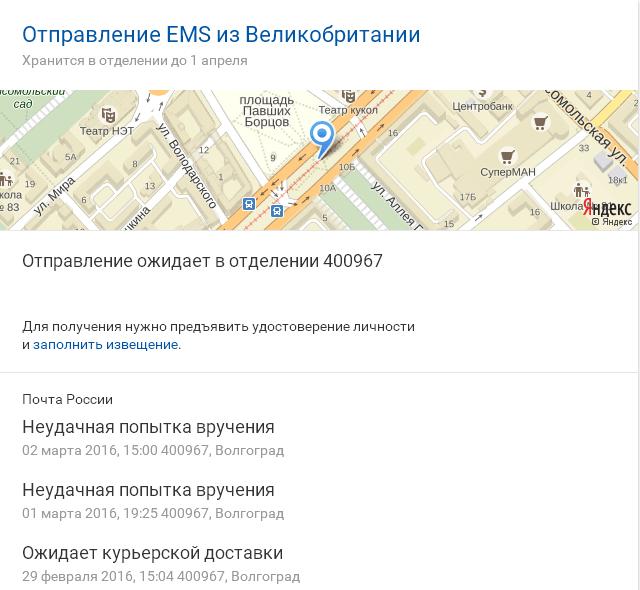Click the Театр НЭТ map label

(x=107, y=131)
